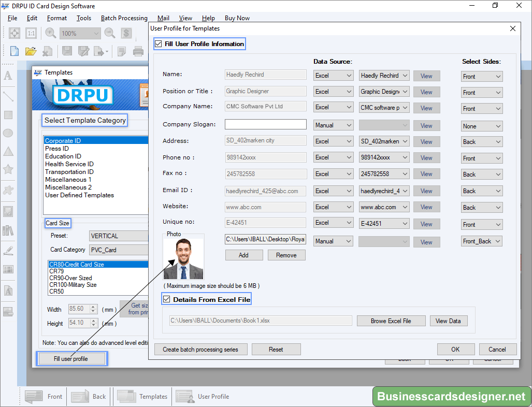The width and height of the screenshot is (532, 407).
Task: Open Name data source Excel dropdown
Action: click(x=333, y=75)
